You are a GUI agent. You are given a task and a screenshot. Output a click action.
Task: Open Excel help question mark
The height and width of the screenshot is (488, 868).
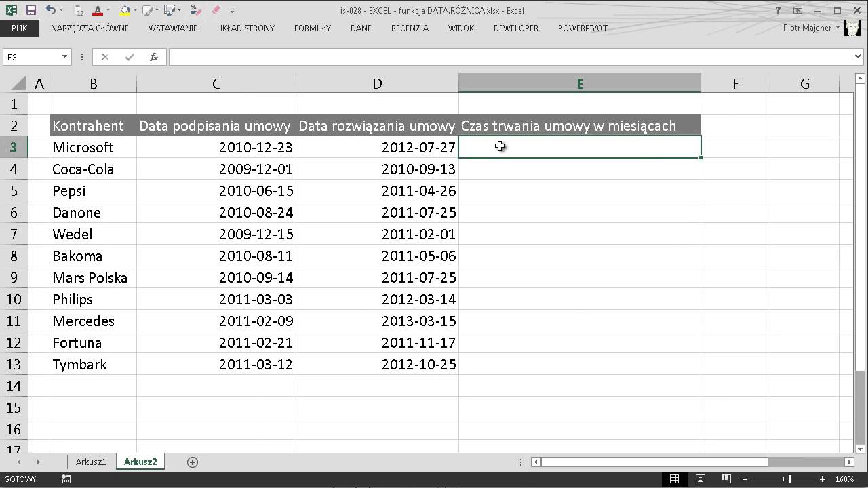tap(778, 10)
